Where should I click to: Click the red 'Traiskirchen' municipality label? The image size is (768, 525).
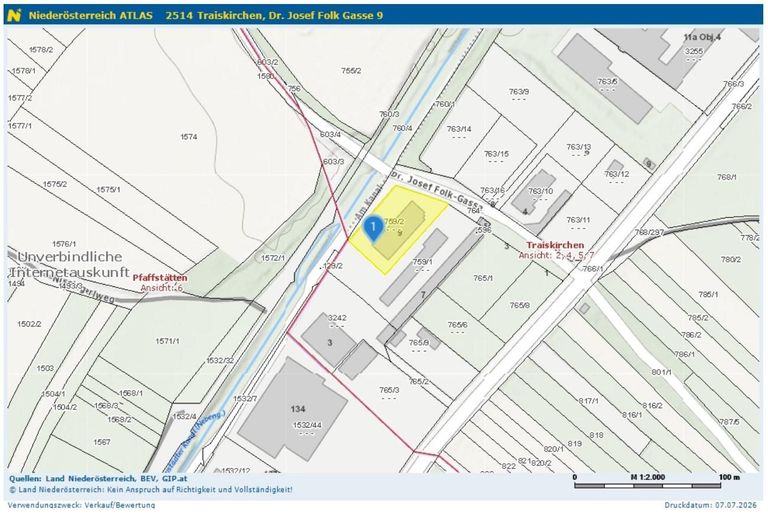(x=555, y=245)
